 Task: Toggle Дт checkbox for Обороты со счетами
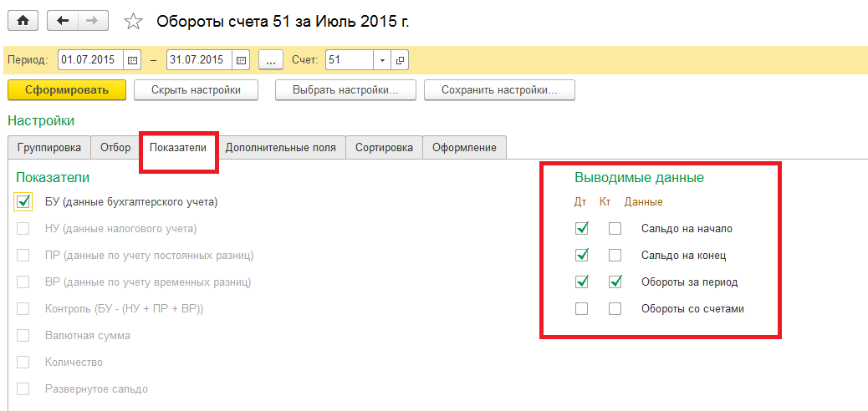582,308
